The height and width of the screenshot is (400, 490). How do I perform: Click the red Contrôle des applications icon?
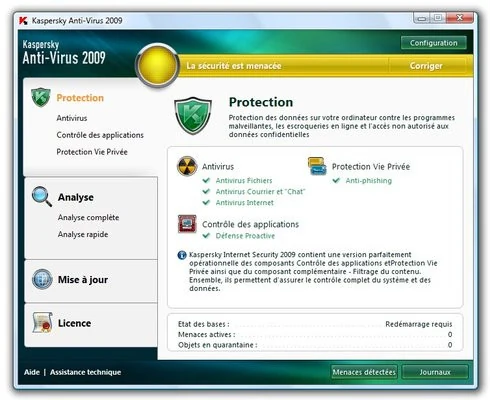pos(187,224)
